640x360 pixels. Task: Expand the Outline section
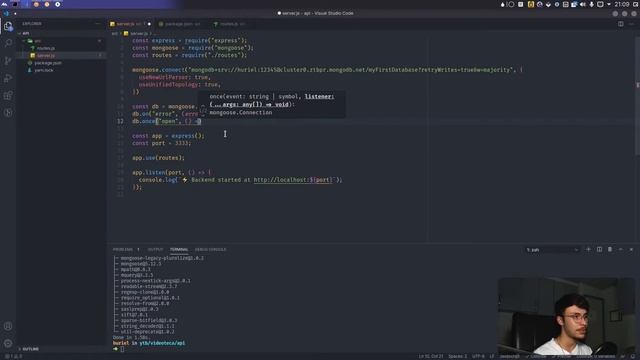pos(61,349)
